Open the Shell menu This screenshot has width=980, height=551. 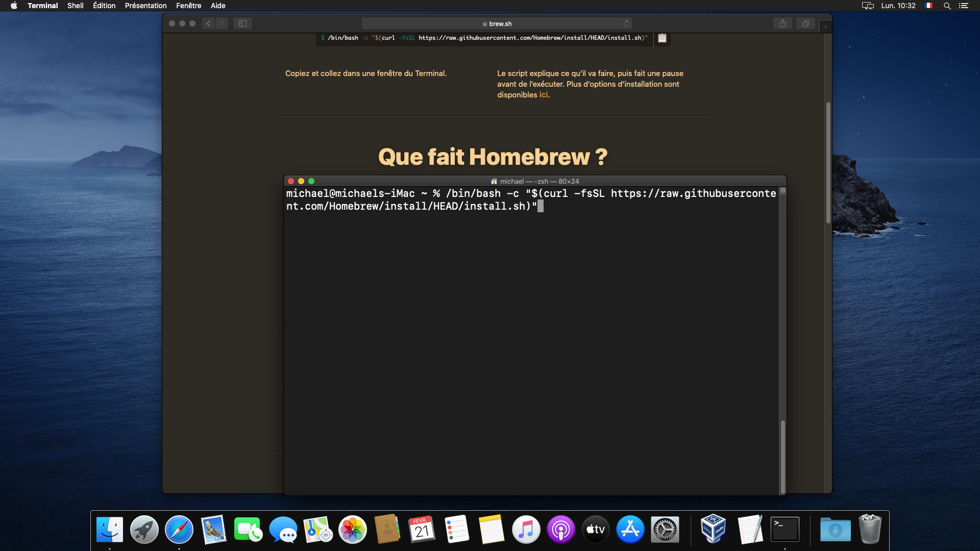click(75, 6)
